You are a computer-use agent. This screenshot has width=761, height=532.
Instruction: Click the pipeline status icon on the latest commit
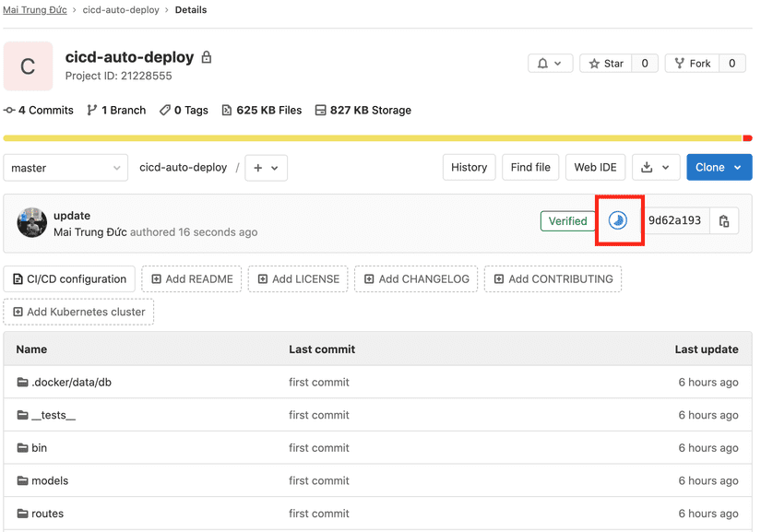pos(618,220)
